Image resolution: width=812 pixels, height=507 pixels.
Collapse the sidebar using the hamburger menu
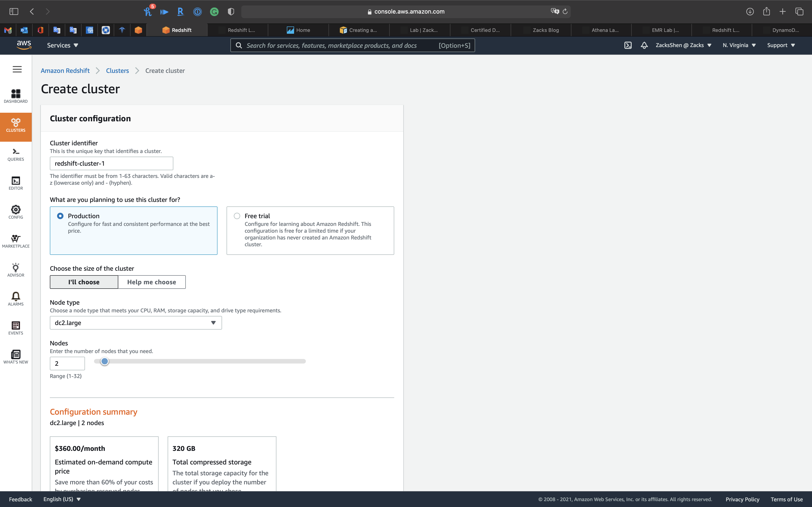[x=17, y=69]
